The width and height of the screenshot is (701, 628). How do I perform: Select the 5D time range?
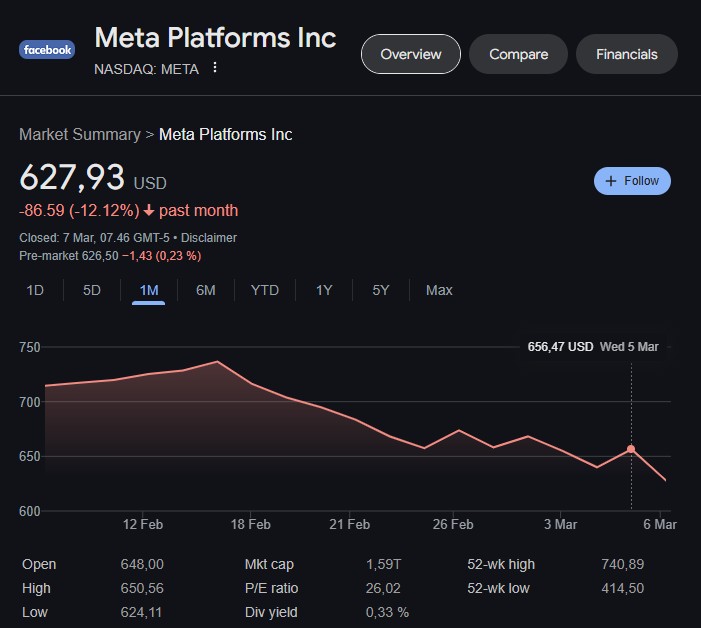point(92,290)
